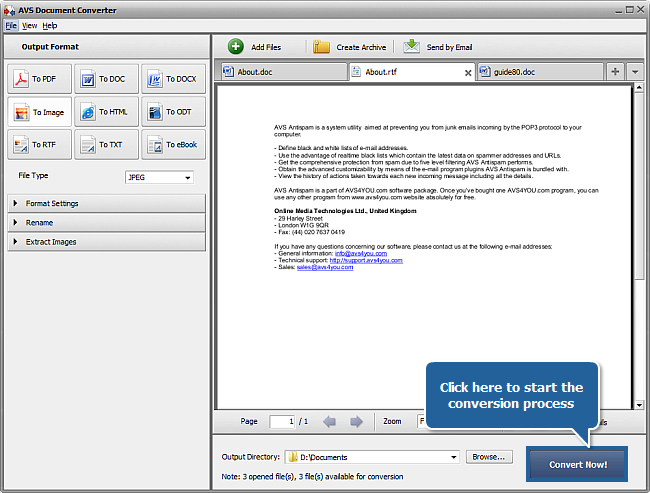650x493 pixels.
Task: Click the preview scrollbar up arrow
Action: click(639, 87)
